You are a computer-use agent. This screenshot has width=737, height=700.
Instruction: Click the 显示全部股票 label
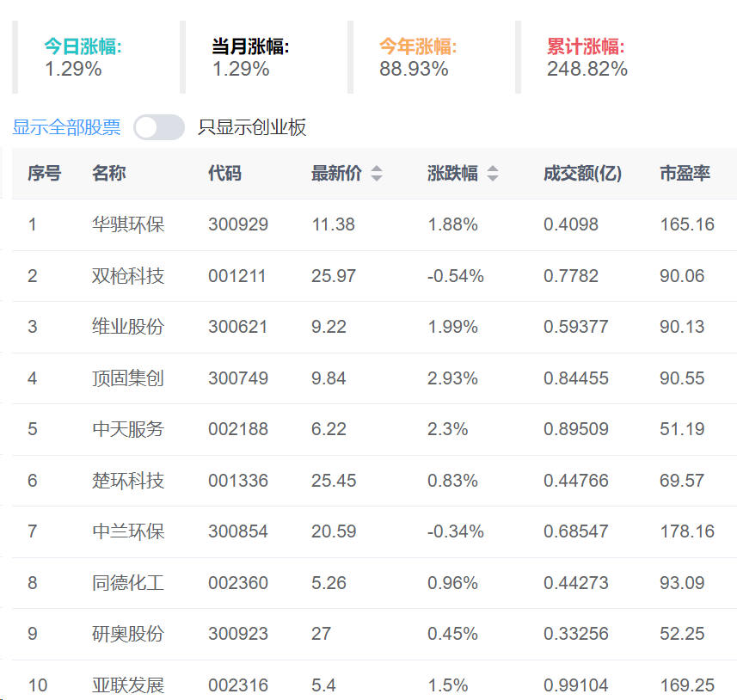[x=66, y=127]
